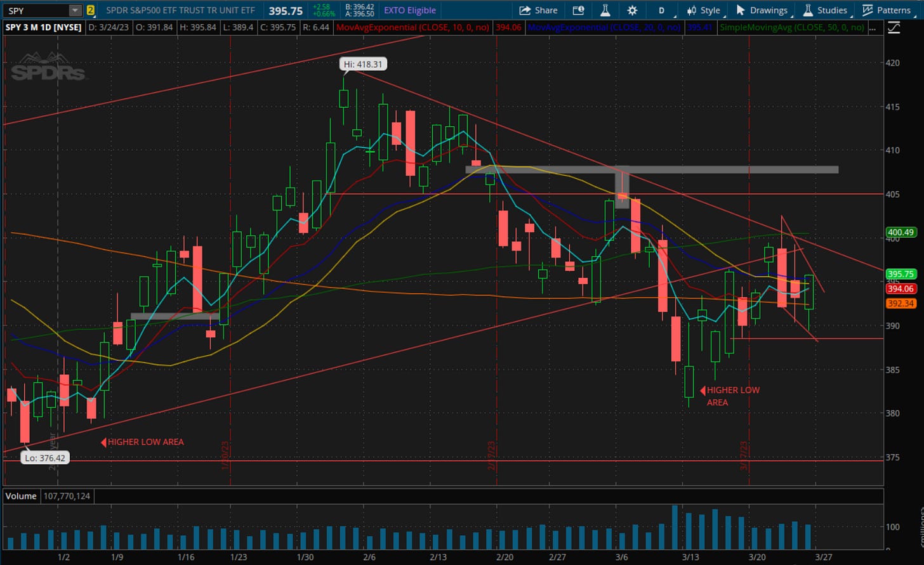
Task: Click the last price 395.75 in top bar
Action: pyautogui.click(x=286, y=10)
